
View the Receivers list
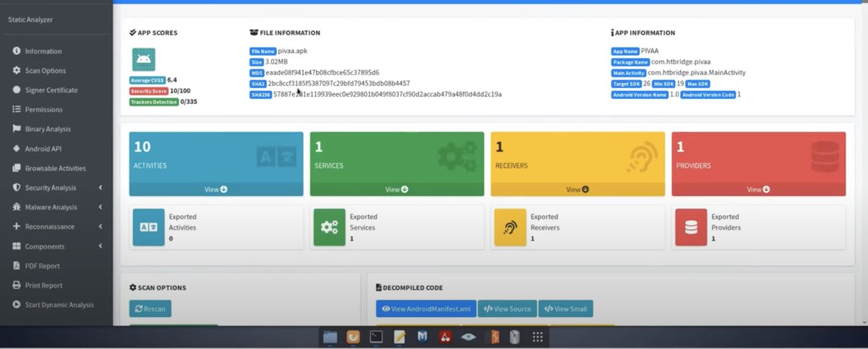coord(578,189)
